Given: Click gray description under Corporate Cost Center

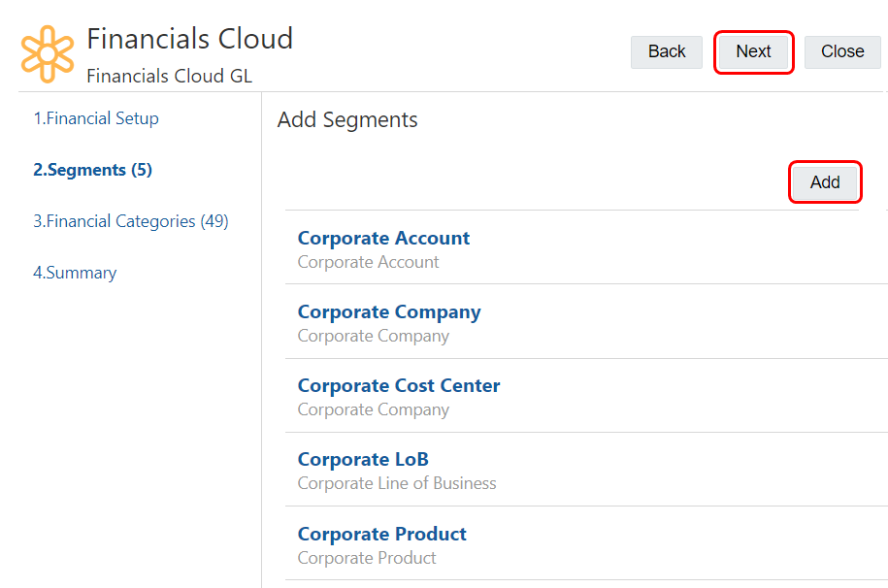Looking at the screenshot, I should [x=374, y=409].
